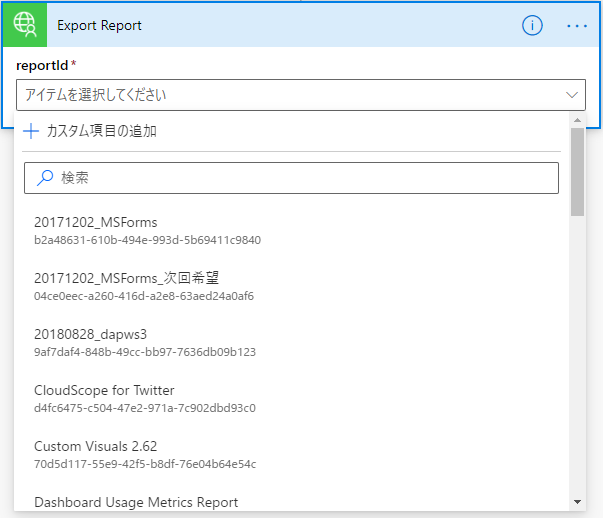The image size is (603, 518).
Task: Select report ID b2a48631-610b-494e-993d-5b69411c9840
Action: [x=147, y=240]
